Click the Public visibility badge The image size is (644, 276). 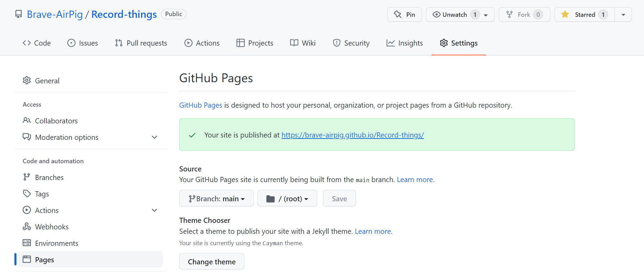[174, 14]
